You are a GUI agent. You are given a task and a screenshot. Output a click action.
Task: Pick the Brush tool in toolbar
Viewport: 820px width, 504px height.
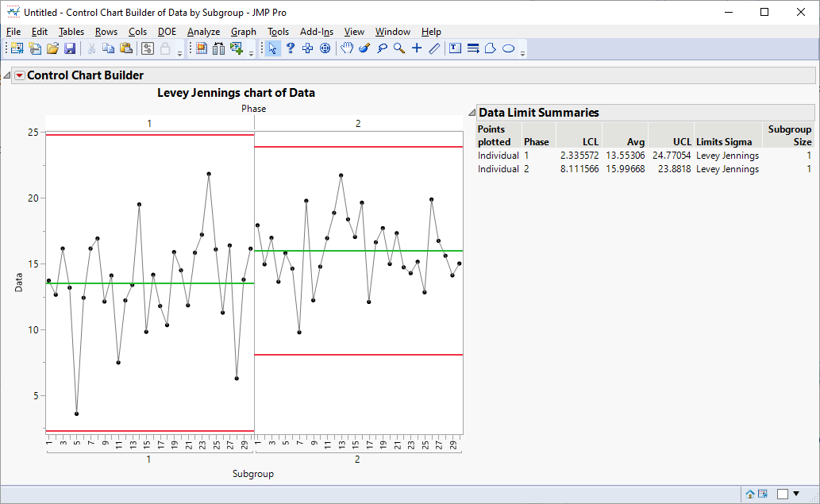[x=364, y=48]
